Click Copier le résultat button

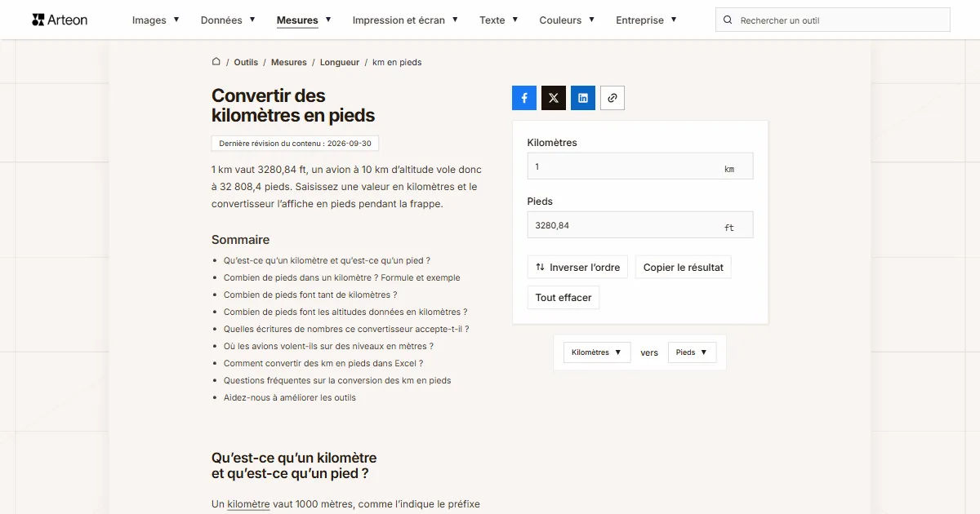[684, 268]
